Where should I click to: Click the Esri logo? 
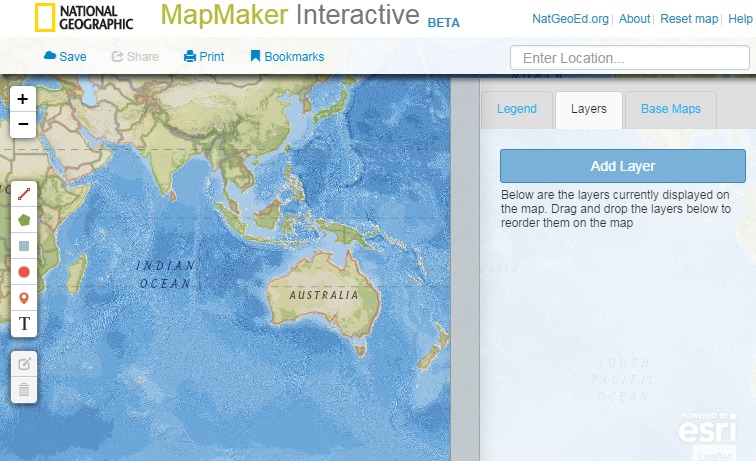[708, 427]
